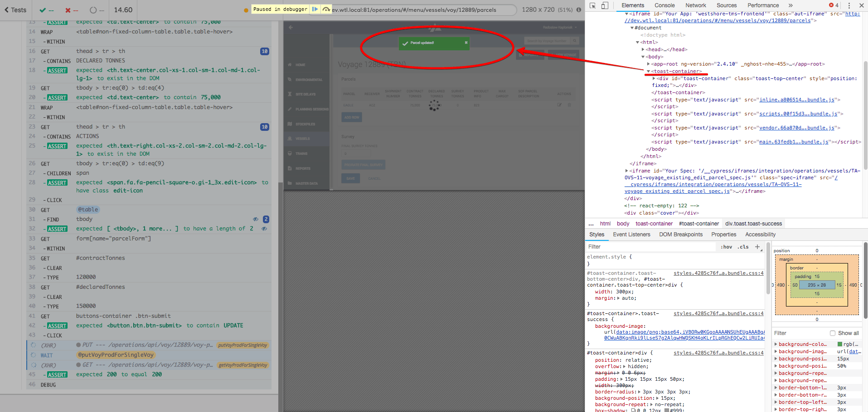Open the vendor.66a870d bundle.js link

797,128
